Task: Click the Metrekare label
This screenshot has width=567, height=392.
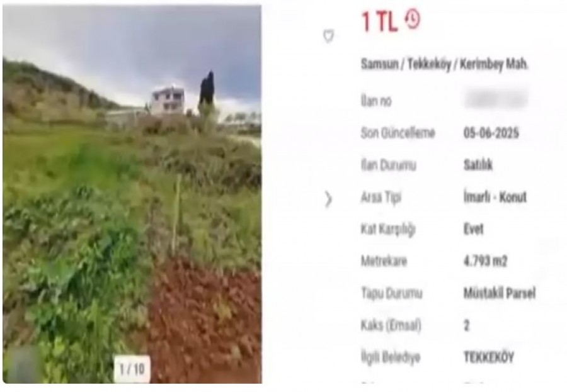Action: (384, 261)
